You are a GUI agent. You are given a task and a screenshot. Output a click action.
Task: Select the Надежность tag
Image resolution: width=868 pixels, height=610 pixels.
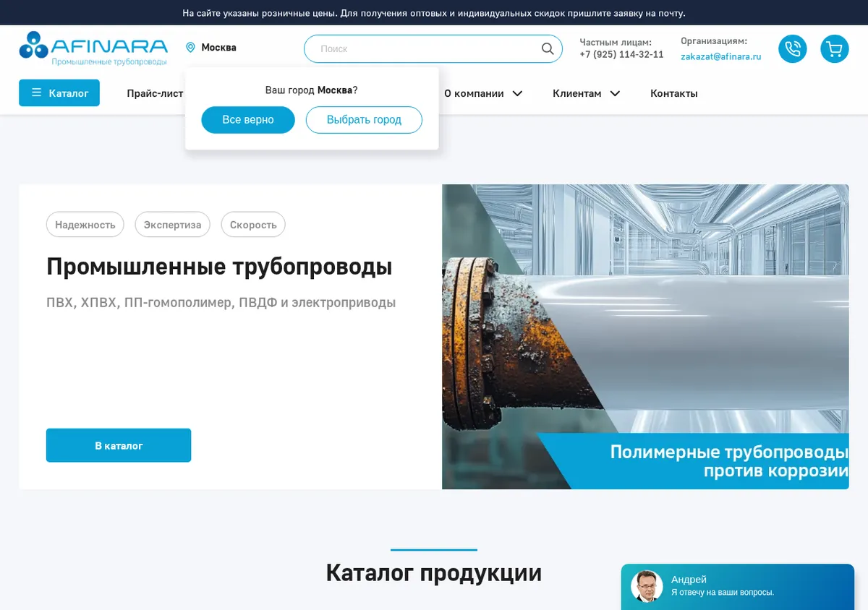tap(85, 225)
